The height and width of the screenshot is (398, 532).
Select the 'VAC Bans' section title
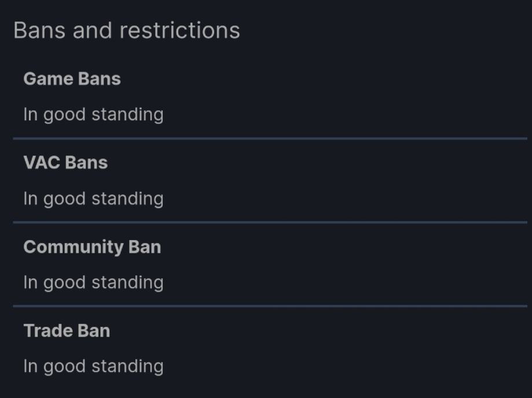click(65, 163)
